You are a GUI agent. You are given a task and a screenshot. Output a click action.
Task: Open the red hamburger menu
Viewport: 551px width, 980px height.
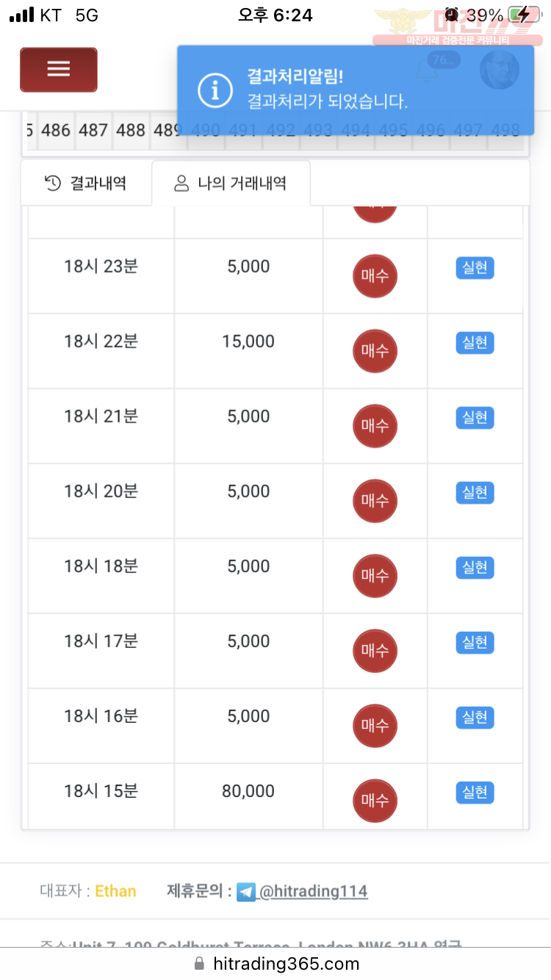(x=58, y=70)
